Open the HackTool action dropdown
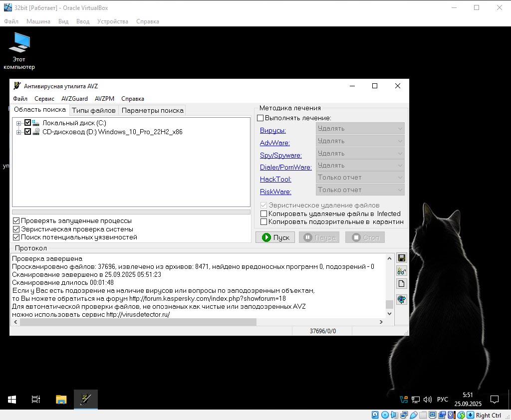The width and height of the screenshot is (511, 420). [360, 178]
